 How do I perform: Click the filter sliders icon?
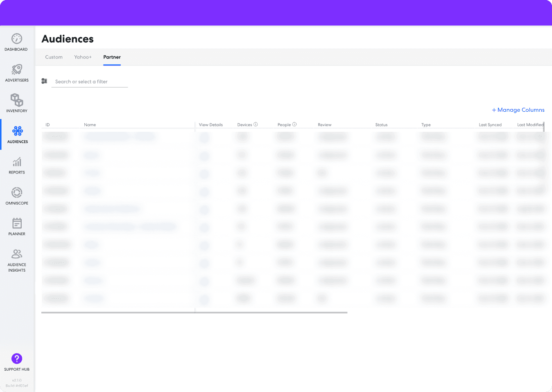[x=44, y=81]
